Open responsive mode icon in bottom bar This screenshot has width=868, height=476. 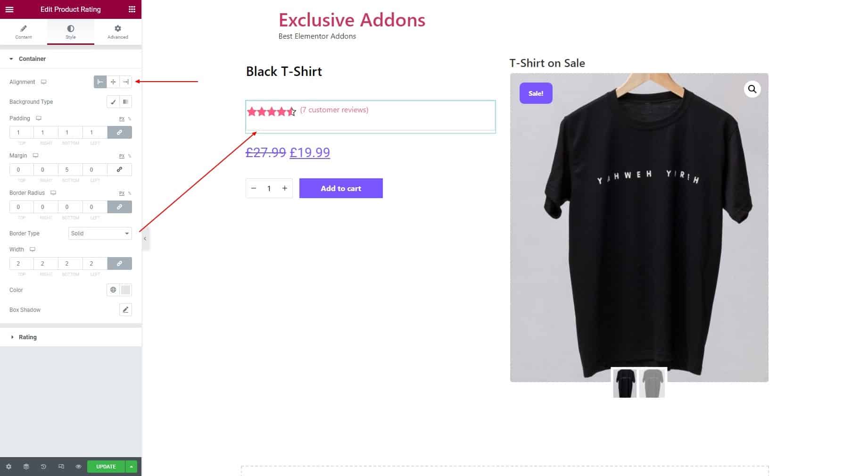click(61, 467)
